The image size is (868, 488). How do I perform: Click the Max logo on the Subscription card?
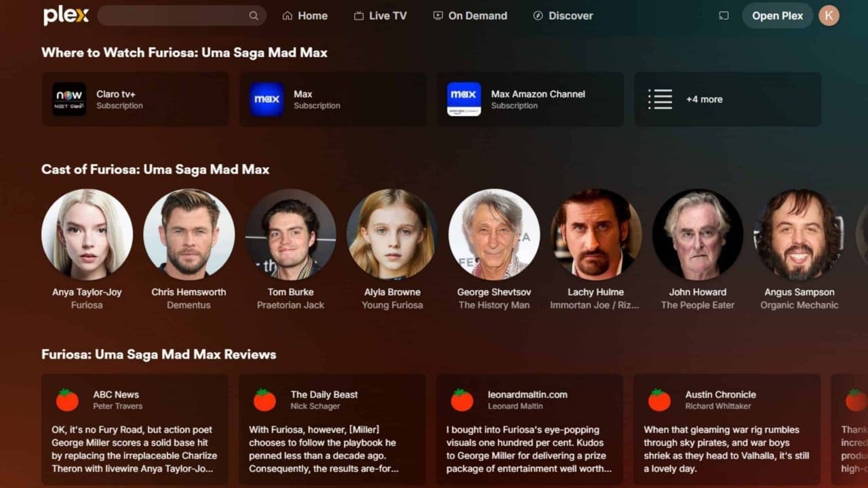pyautogui.click(x=267, y=99)
